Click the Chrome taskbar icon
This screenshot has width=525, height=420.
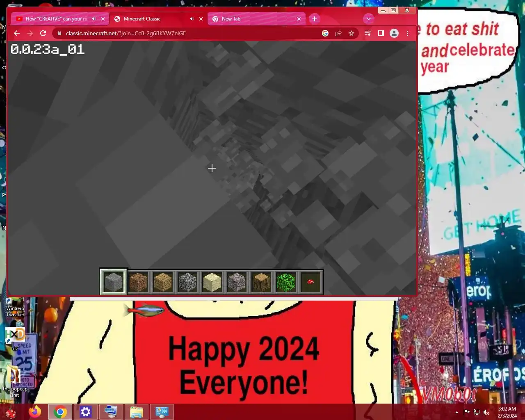tap(60, 412)
